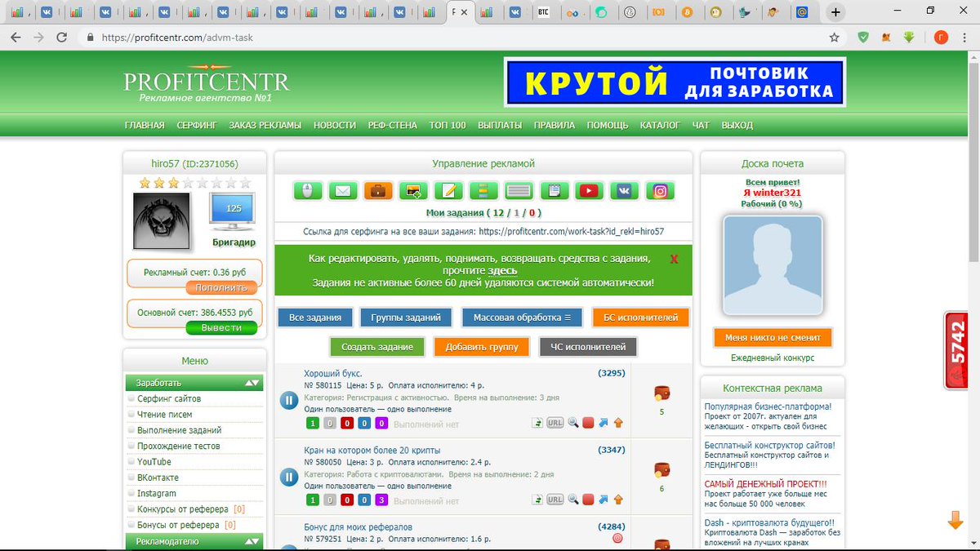Open СЕРФИНГ in the nav bar
Screen dimensions: 980x551
(x=197, y=125)
